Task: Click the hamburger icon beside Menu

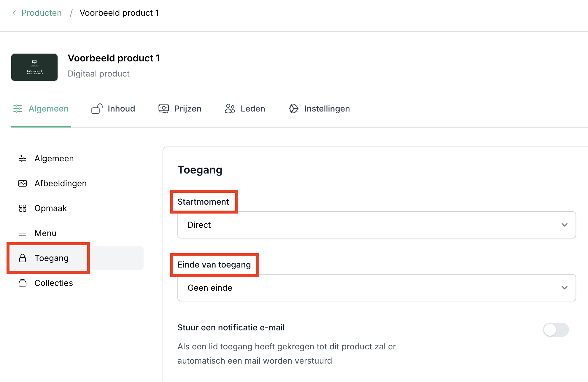Action: pos(23,233)
